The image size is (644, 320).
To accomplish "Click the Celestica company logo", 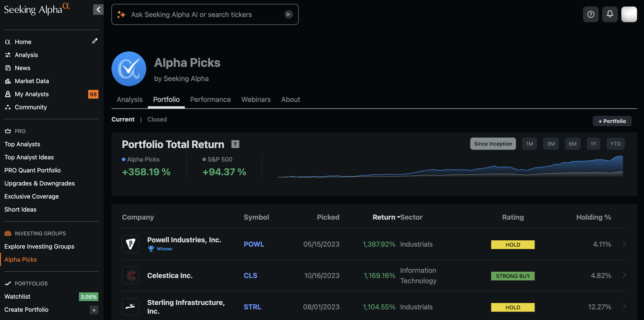I will click(131, 275).
